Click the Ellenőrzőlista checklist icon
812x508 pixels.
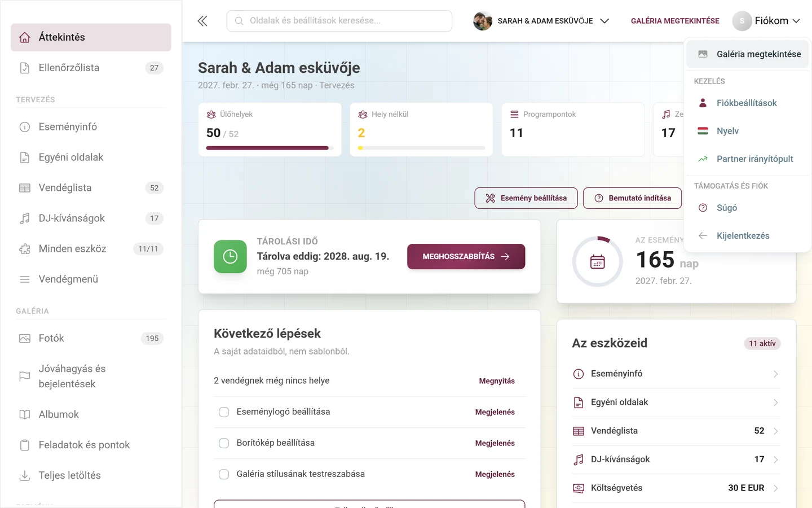[x=25, y=68]
